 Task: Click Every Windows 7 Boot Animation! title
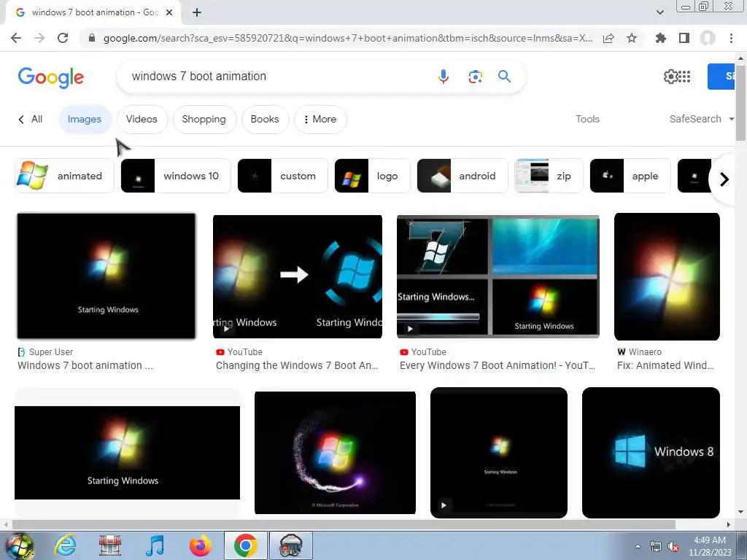pyautogui.click(x=498, y=365)
